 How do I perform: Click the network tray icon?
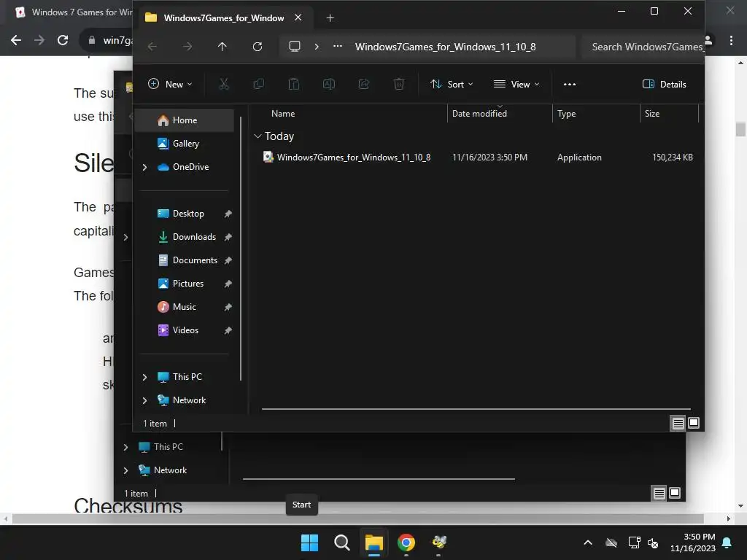click(634, 542)
